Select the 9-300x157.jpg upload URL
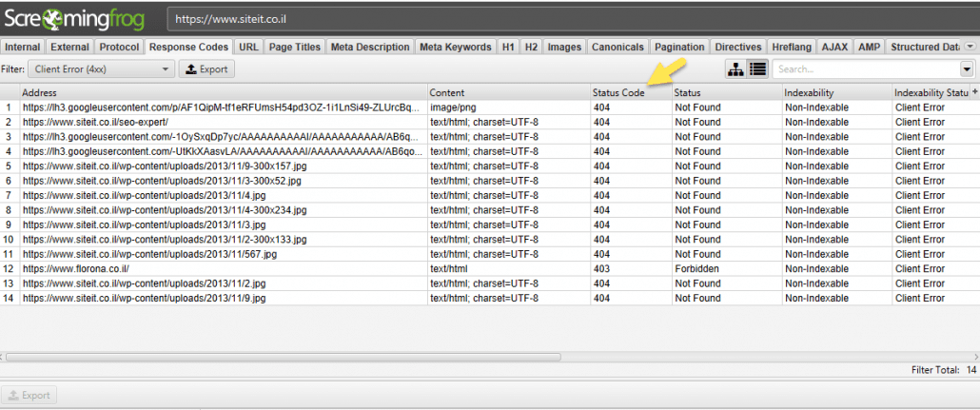Screen dimensions: 980x410 pyautogui.click(x=165, y=166)
